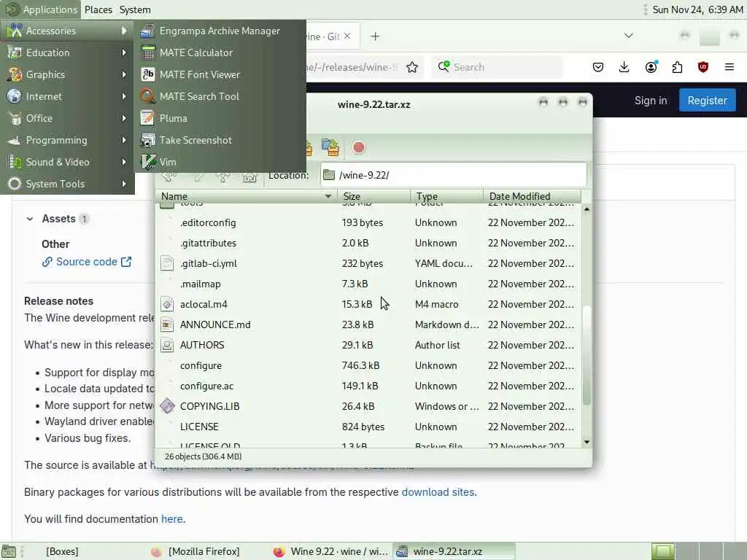Switch to Mozilla Firefox taskbar entry
Screen dimensions: 747x560
point(204,551)
